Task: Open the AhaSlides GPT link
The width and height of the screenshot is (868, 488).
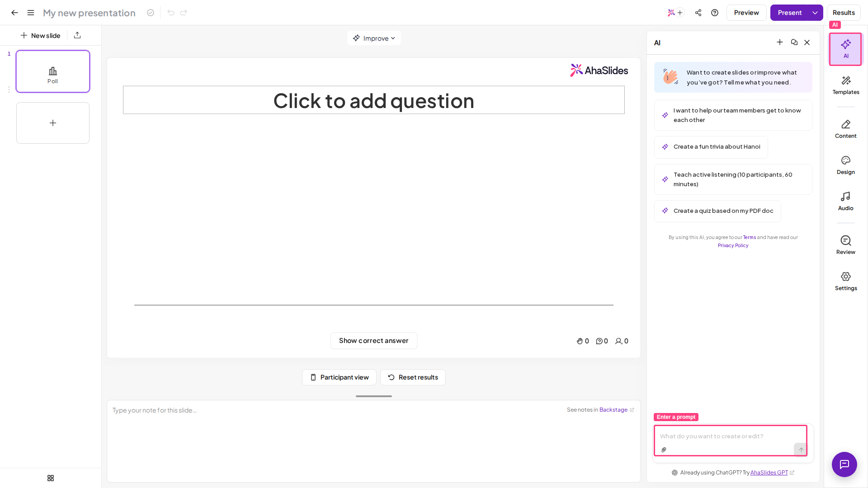Action: [x=769, y=473]
